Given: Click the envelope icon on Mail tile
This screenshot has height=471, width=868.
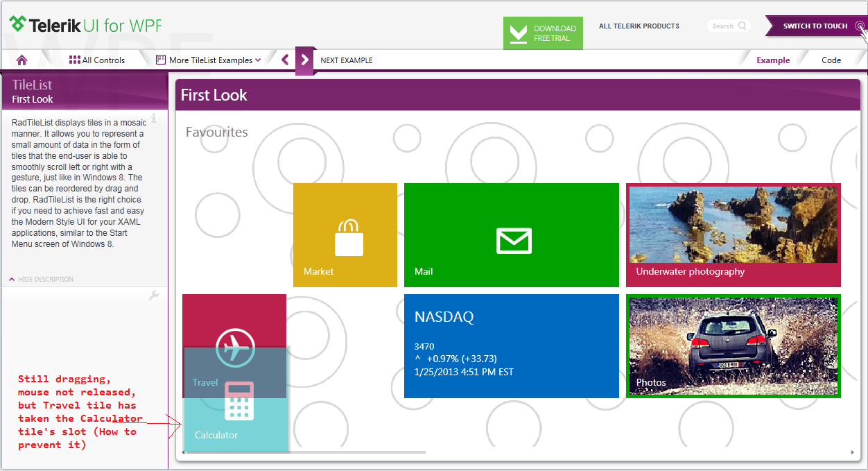Looking at the screenshot, I should [514, 241].
